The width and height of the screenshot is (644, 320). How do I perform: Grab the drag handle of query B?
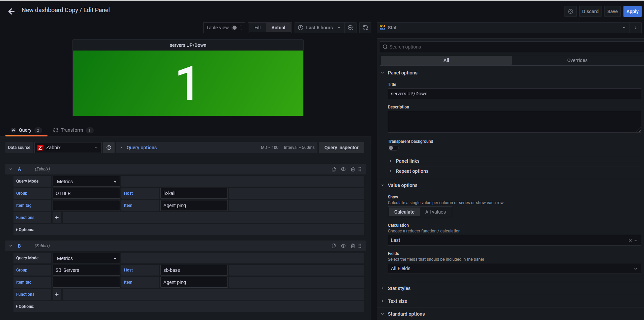click(x=360, y=246)
